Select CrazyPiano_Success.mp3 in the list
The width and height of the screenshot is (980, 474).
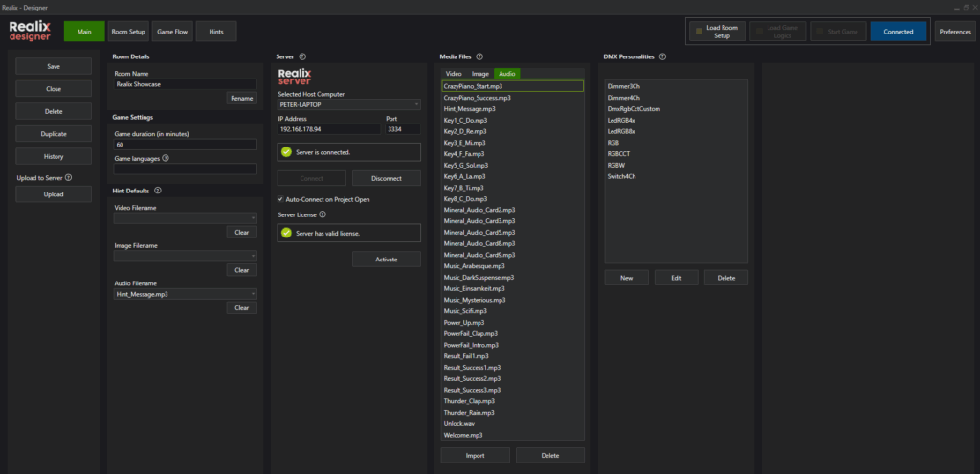tap(513, 98)
